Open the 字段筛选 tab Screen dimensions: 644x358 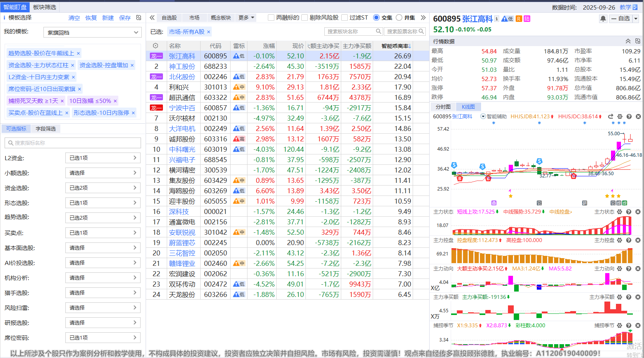click(46, 129)
